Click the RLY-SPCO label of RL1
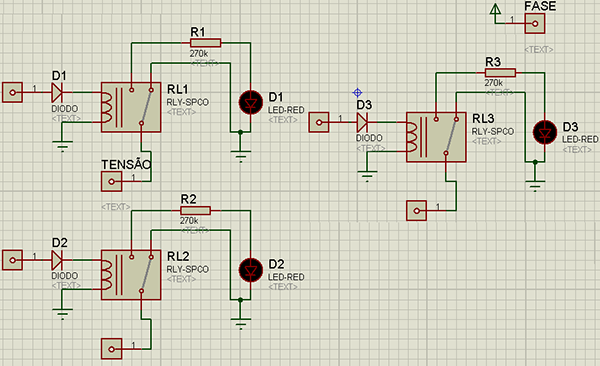 pos(188,102)
